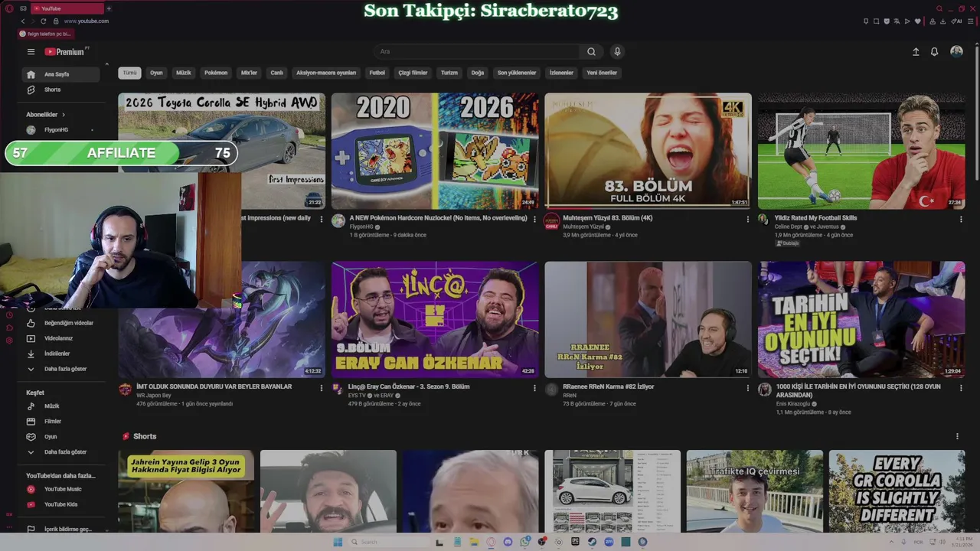Screen dimensions: 980x551
Task: Open Beğendiğim videolar in sidebar
Action: [60, 323]
